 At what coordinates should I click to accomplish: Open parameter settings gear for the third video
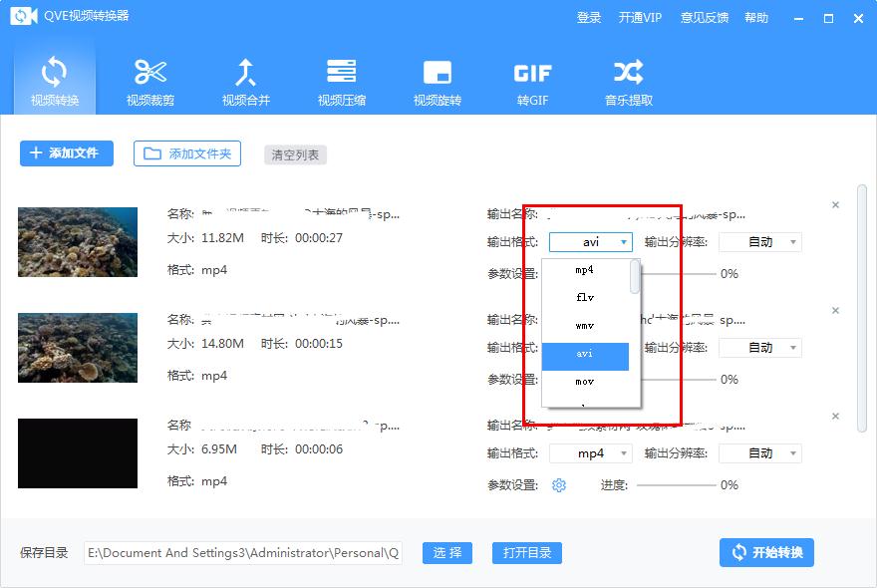(558, 485)
